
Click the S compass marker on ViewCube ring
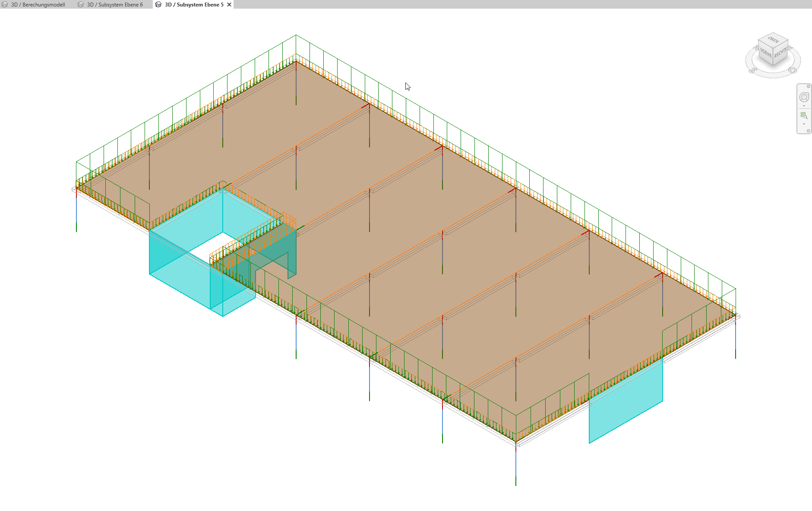click(753, 70)
